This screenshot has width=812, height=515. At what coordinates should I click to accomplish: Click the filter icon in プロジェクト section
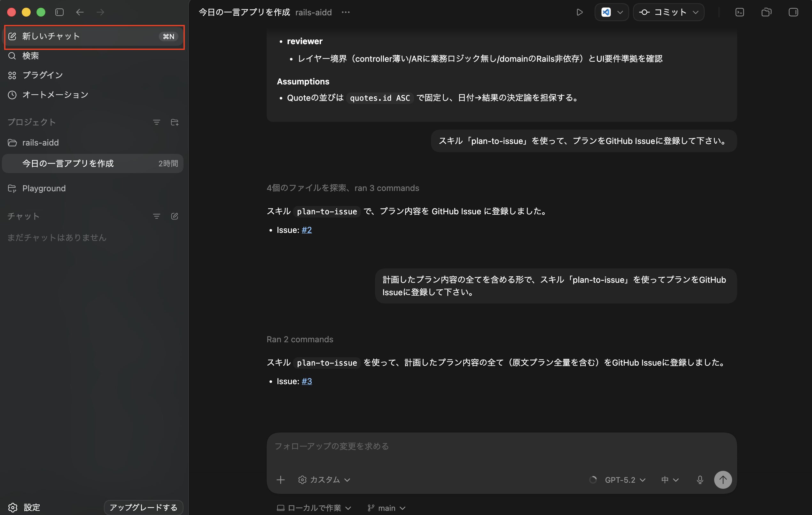click(156, 122)
